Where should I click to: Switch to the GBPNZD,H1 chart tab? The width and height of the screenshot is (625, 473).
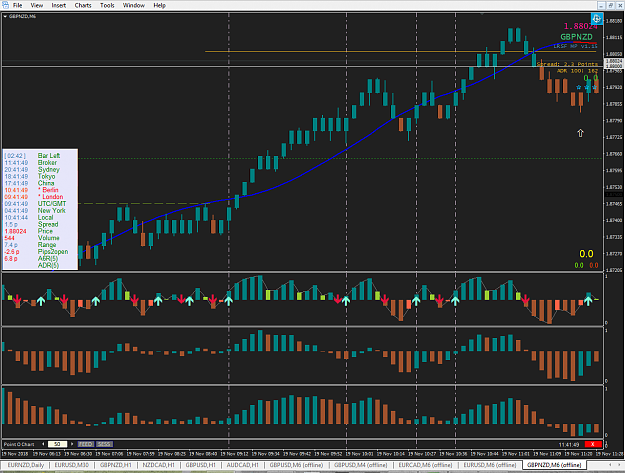tap(116, 465)
